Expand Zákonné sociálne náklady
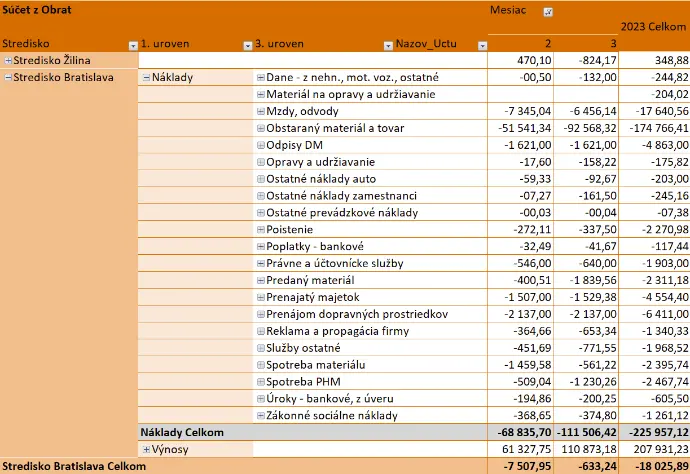The height and width of the screenshot is (474, 690). tap(261, 415)
